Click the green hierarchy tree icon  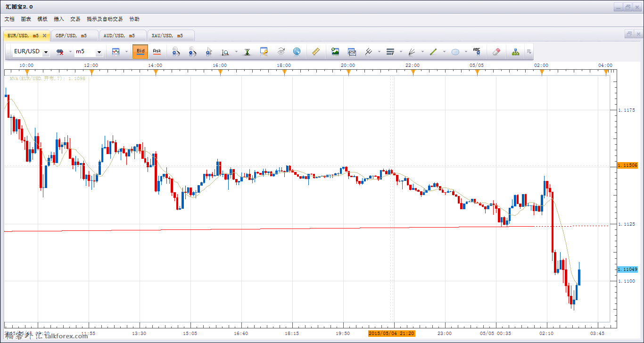(515, 52)
